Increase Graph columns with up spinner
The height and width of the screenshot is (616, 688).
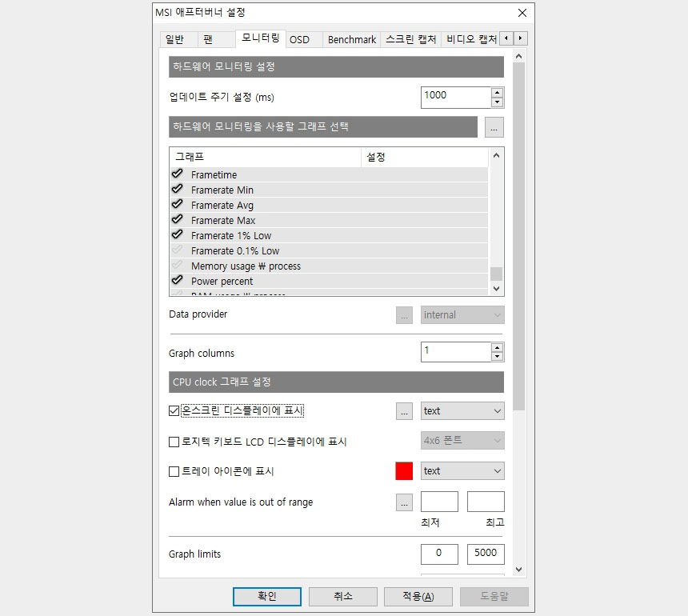pos(497,347)
